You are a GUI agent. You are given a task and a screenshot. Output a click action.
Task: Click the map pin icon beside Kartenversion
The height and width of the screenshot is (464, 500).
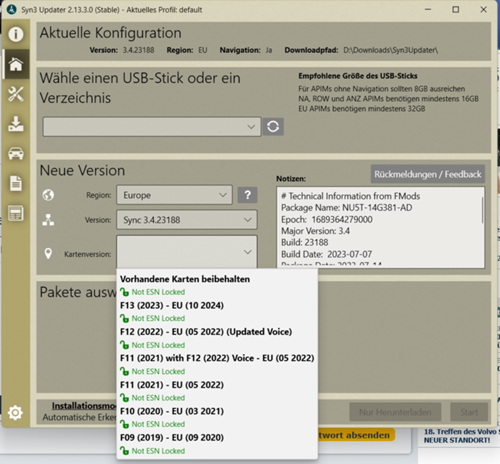point(48,254)
